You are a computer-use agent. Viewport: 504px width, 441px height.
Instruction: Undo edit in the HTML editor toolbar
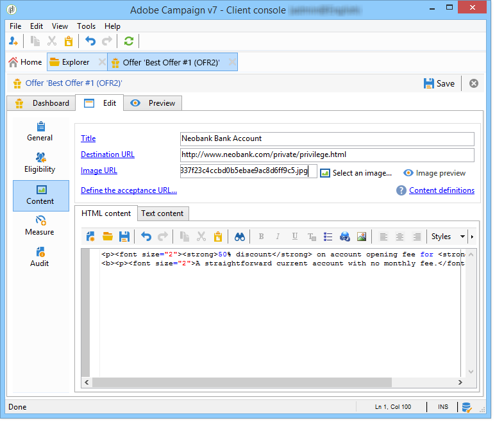click(146, 237)
